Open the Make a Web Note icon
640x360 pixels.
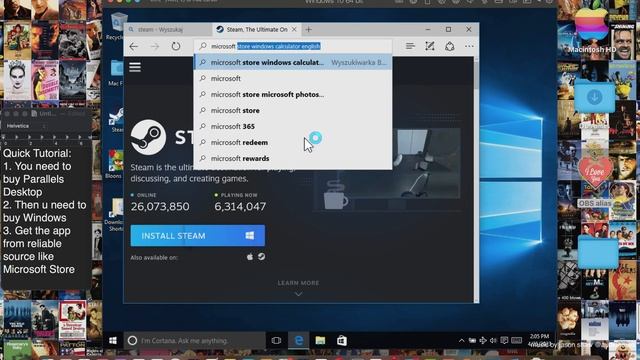pyautogui.click(x=430, y=46)
